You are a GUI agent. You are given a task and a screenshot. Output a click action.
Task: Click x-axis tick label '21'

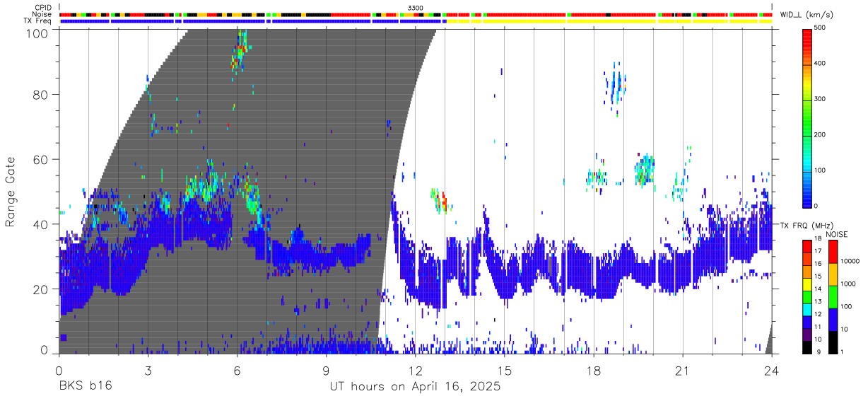[683, 371]
